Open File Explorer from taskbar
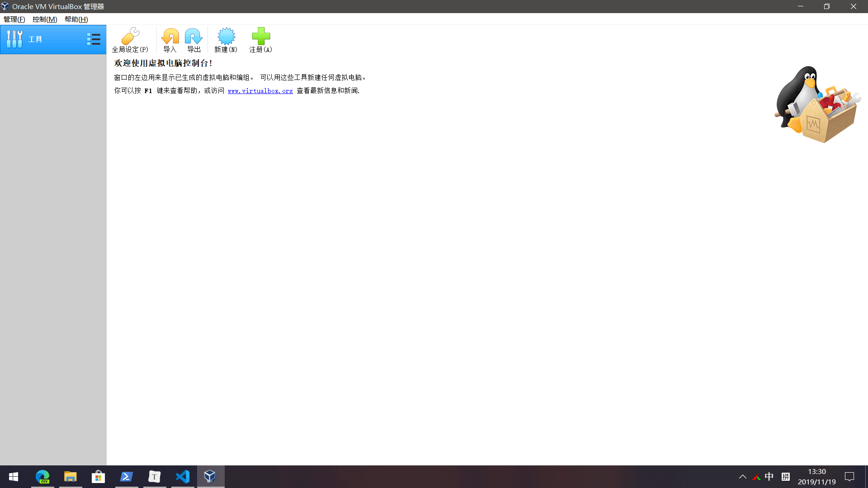Image resolution: width=868 pixels, height=488 pixels. pos(71,477)
